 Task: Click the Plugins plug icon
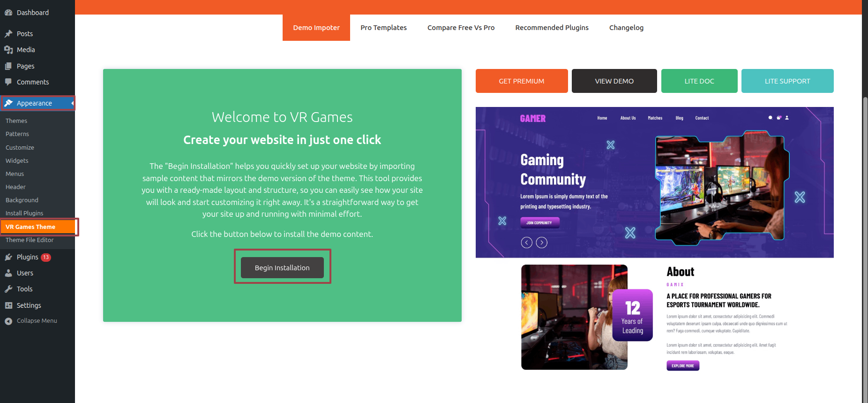[8, 257]
